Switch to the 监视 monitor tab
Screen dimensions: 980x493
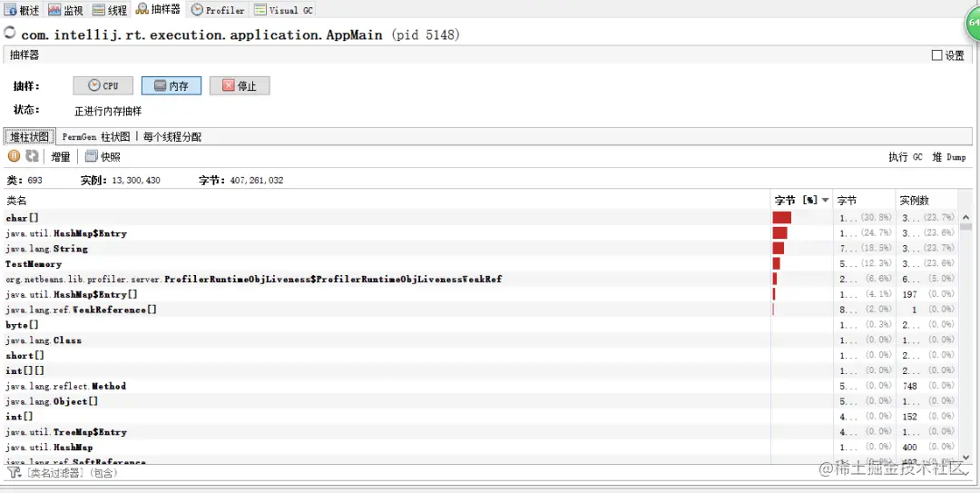tap(65, 9)
